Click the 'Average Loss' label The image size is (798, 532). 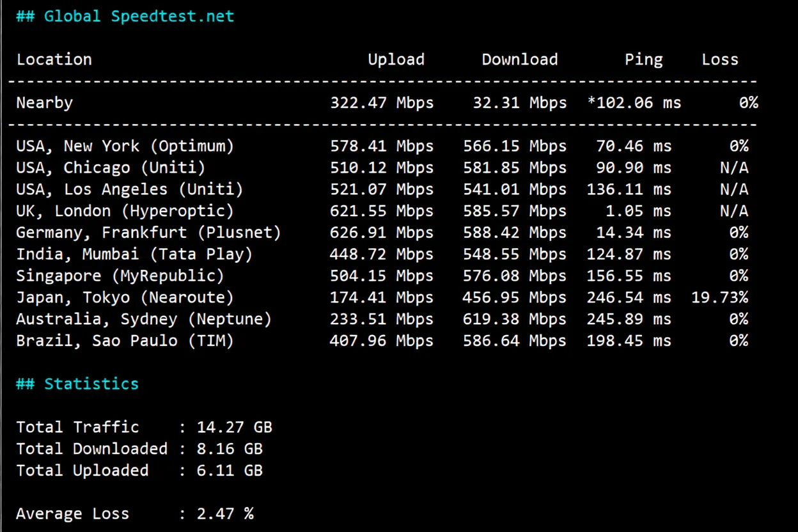tap(73, 514)
